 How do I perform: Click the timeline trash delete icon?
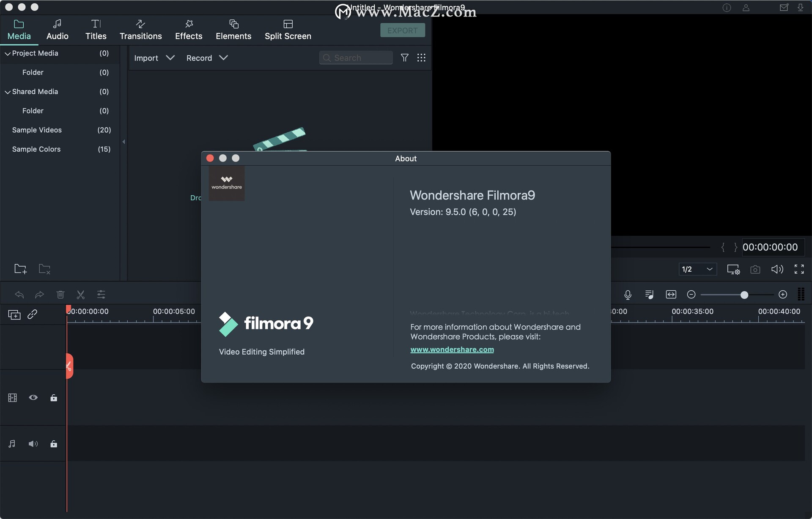pos(60,295)
